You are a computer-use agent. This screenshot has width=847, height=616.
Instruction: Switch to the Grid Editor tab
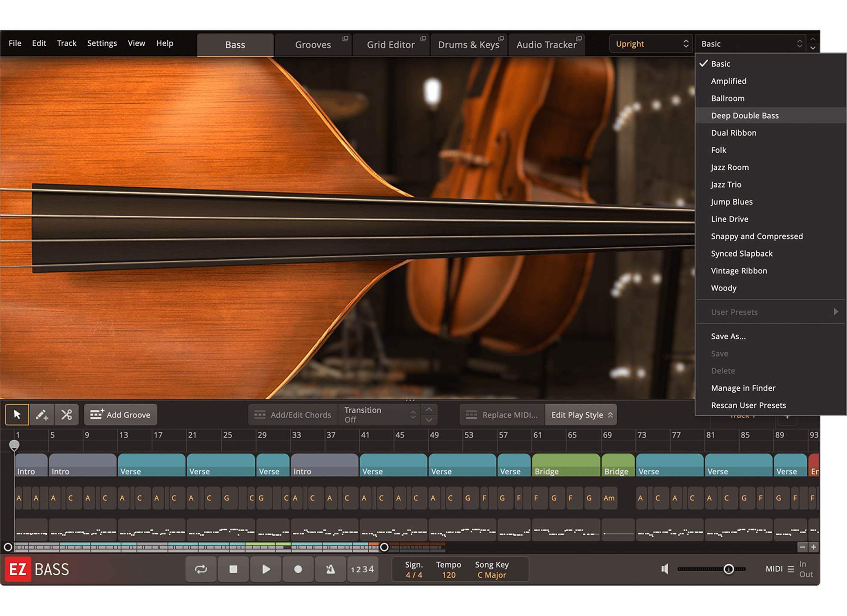pos(391,44)
